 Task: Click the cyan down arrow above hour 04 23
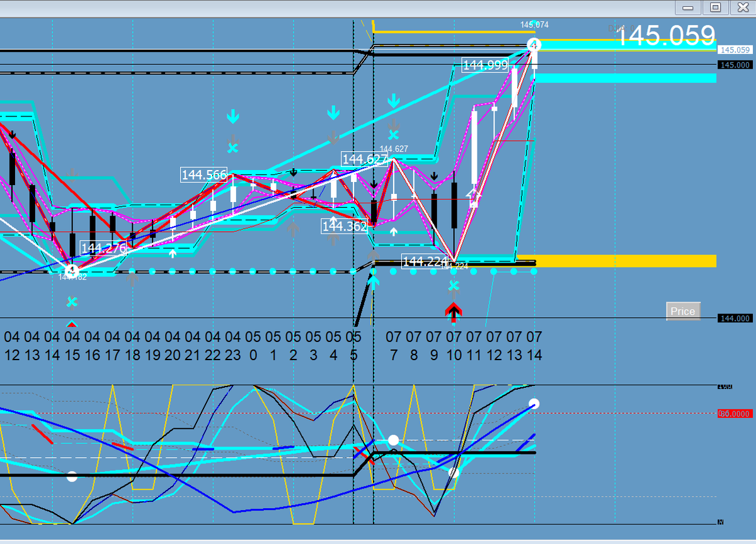[232, 116]
